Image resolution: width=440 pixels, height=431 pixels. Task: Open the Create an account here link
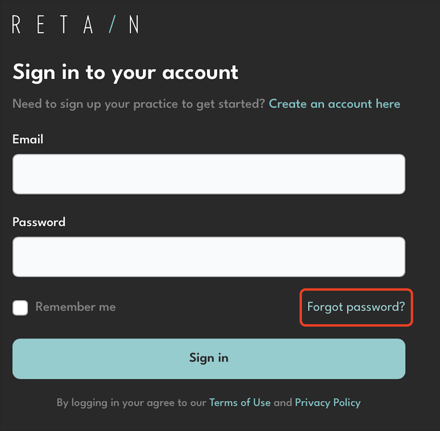pyautogui.click(x=334, y=104)
